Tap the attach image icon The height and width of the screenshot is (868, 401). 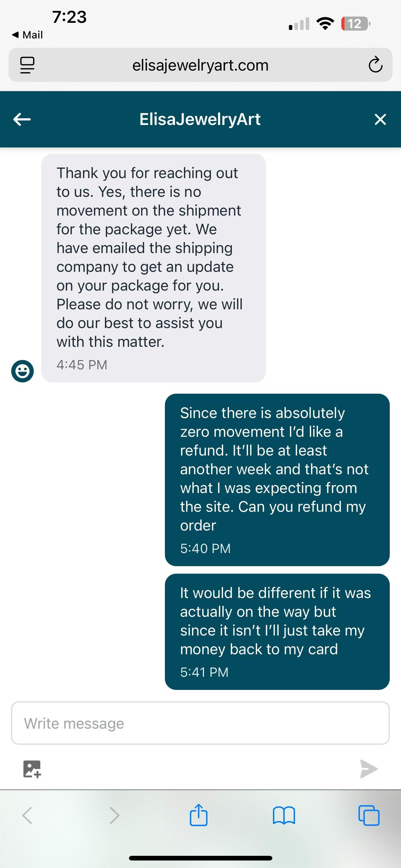[x=32, y=769]
